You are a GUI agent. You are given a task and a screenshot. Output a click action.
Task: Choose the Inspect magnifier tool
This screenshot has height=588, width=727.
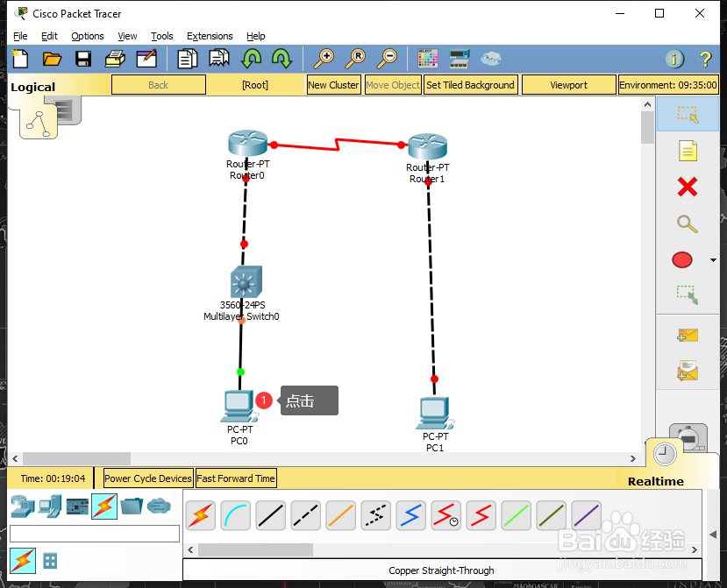click(x=688, y=223)
